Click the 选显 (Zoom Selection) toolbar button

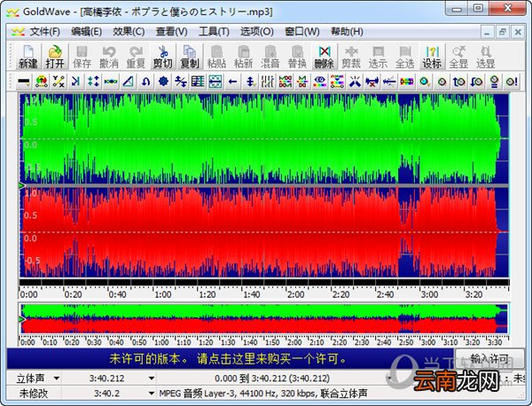point(486,57)
